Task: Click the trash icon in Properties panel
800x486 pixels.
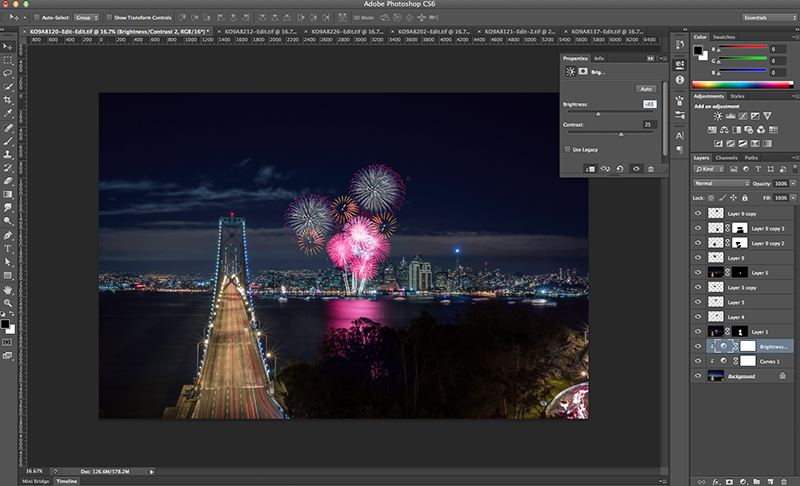Action: pyautogui.click(x=650, y=169)
